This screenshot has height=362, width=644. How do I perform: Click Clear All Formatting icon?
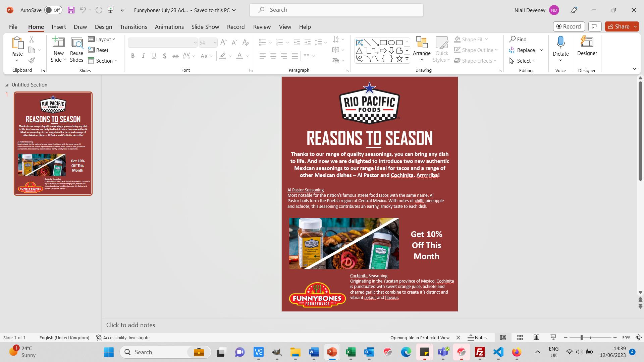point(246,42)
